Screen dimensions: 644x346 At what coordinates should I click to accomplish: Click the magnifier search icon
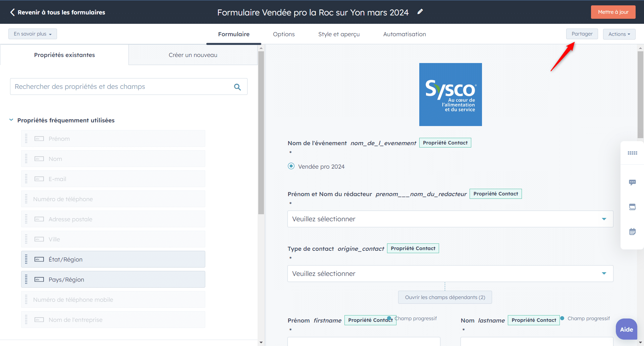tap(237, 87)
